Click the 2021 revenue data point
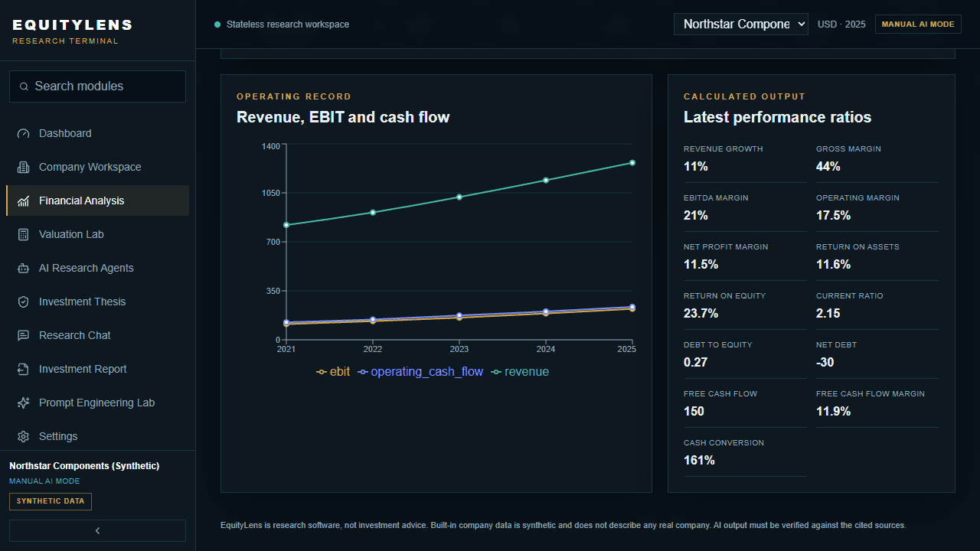The image size is (980, 551). [286, 225]
